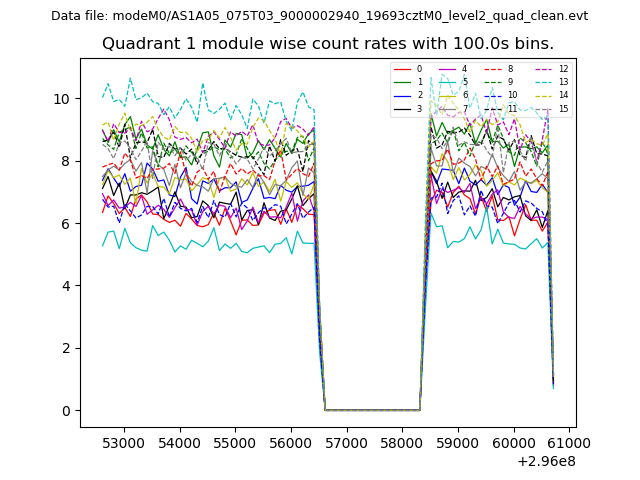
Task: Click the axis offset text +2.96e8
Action: coord(542,461)
